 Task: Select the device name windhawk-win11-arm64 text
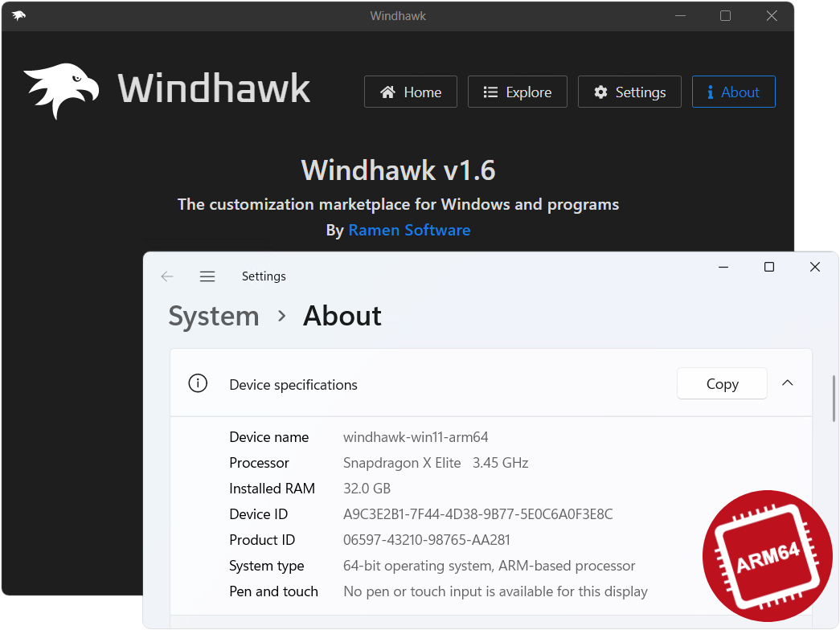click(416, 436)
